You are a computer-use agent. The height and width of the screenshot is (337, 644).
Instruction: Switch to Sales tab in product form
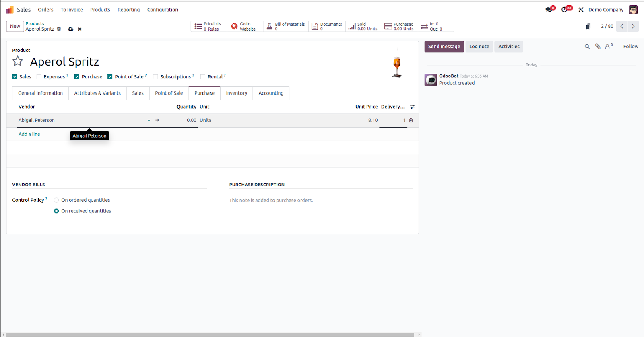138,93
